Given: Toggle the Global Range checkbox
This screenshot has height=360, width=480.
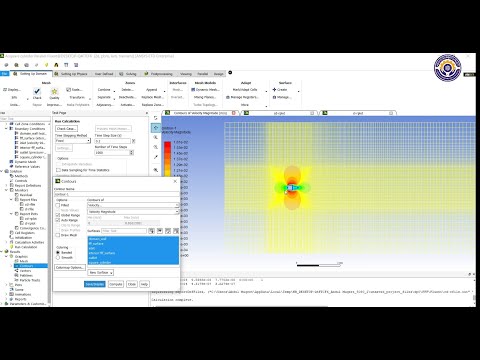Looking at the screenshot, I should [x=58, y=215].
